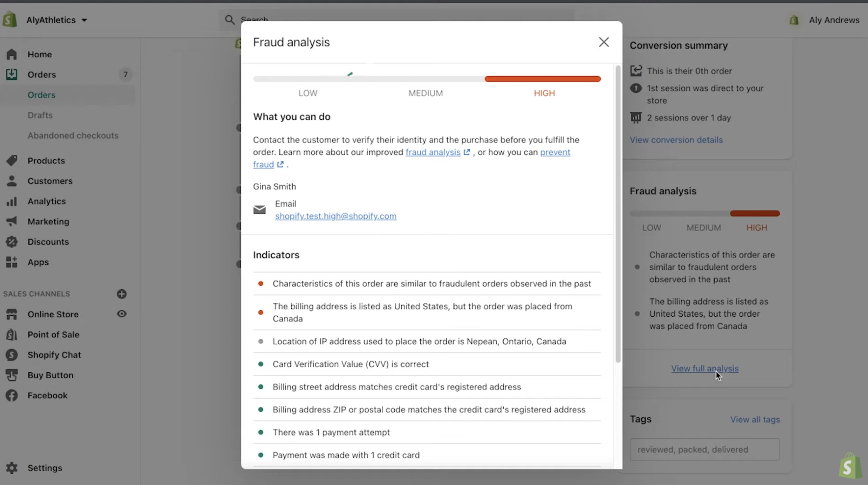Open the prevent fraud help link
This screenshot has height=485, width=868.
(x=555, y=152)
